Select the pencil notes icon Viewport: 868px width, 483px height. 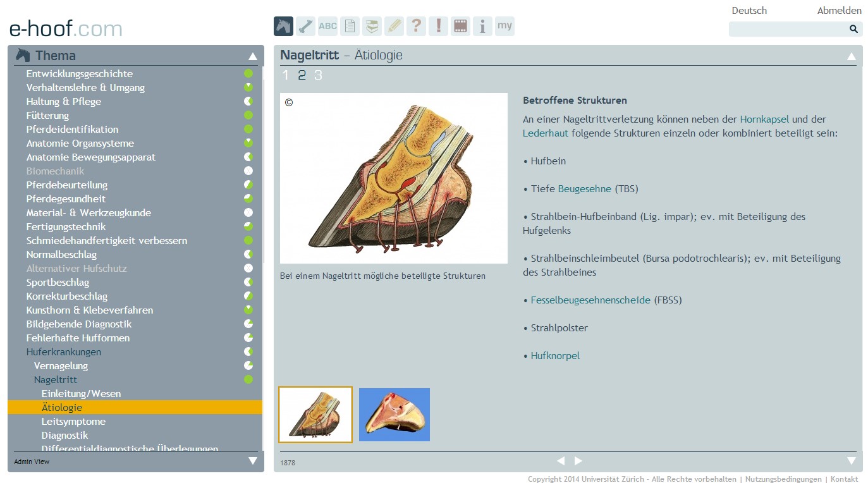pyautogui.click(x=394, y=27)
